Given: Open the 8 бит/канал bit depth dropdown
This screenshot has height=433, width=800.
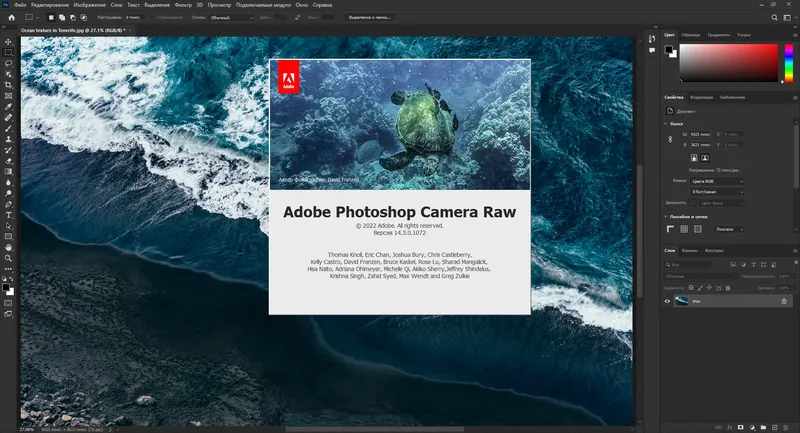Looking at the screenshot, I should pos(718,192).
